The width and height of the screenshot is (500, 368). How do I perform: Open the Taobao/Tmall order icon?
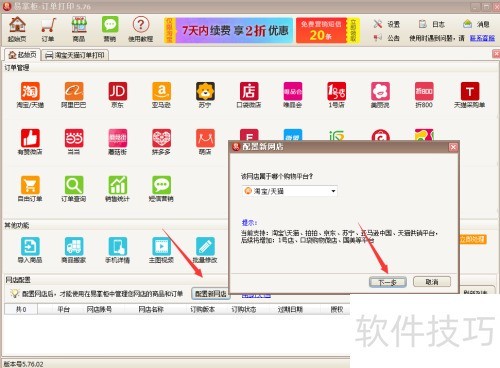click(30, 95)
